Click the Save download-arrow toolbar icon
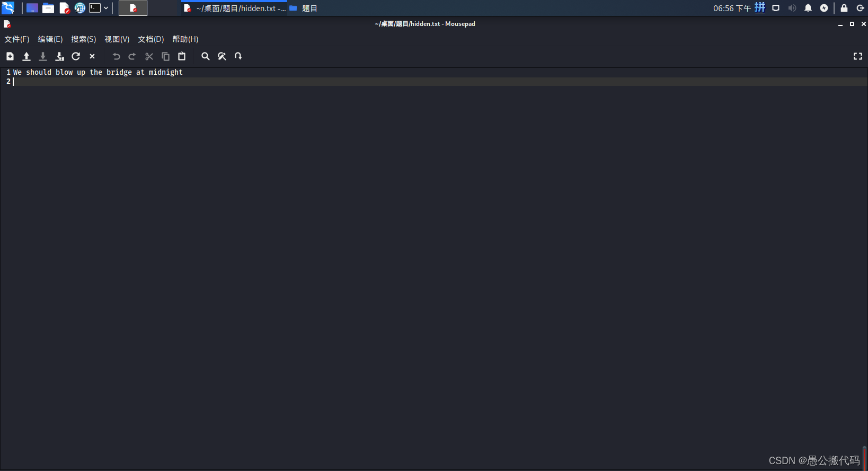Screen dimensions: 868x471 43,56
